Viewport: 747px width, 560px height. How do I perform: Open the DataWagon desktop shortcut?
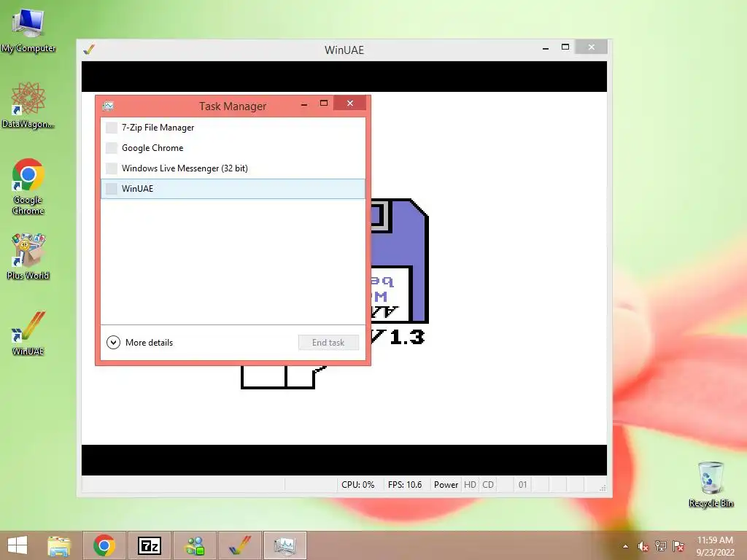tap(28, 105)
